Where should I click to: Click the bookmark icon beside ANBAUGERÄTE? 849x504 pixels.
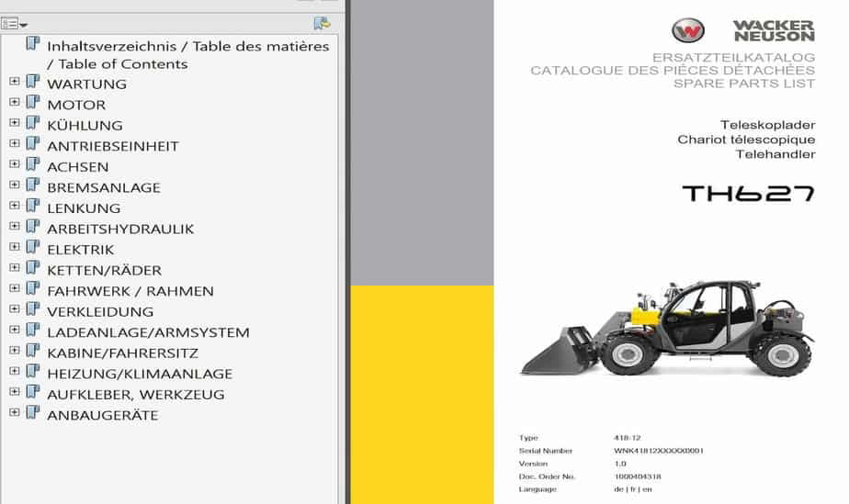[33, 414]
